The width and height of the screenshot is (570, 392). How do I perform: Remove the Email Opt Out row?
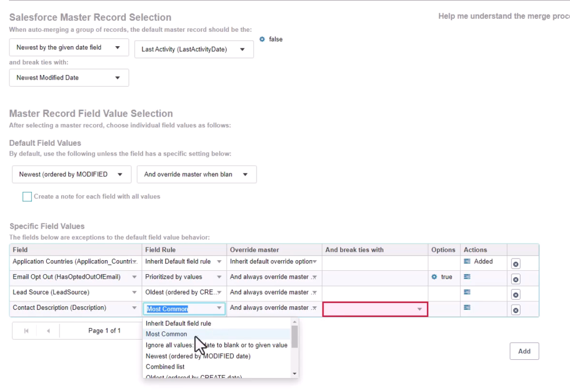[515, 279]
